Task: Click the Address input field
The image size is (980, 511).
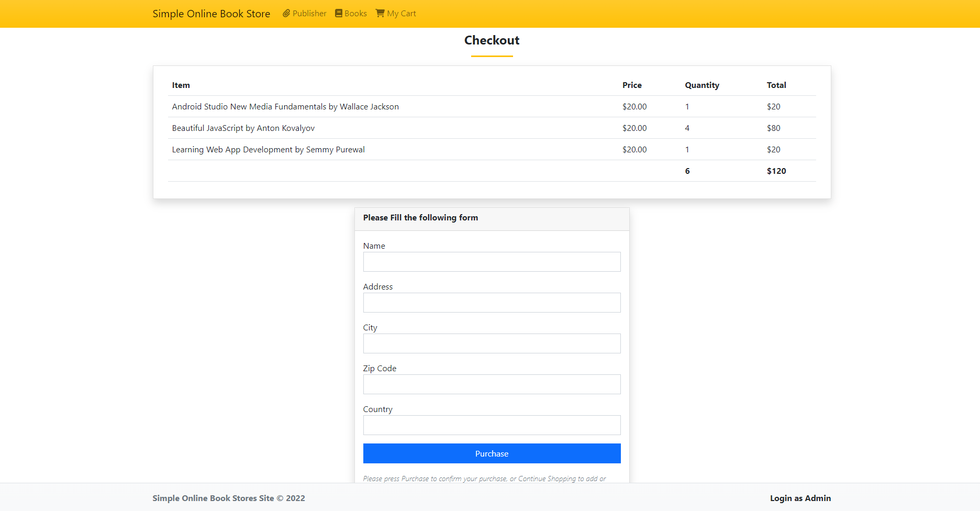Action: coord(492,303)
